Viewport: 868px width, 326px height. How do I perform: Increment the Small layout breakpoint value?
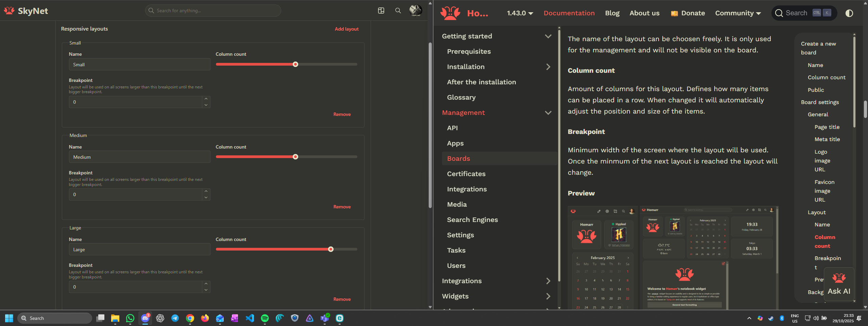point(206,99)
